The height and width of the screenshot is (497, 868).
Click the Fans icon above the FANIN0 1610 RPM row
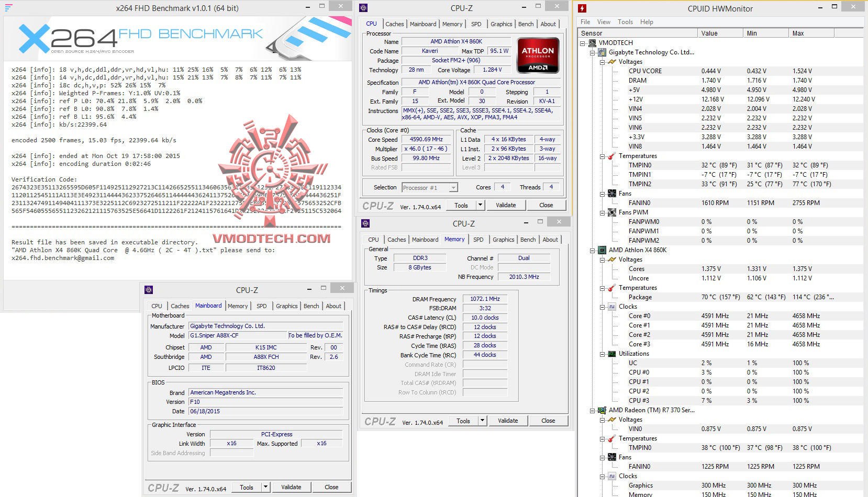point(612,194)
